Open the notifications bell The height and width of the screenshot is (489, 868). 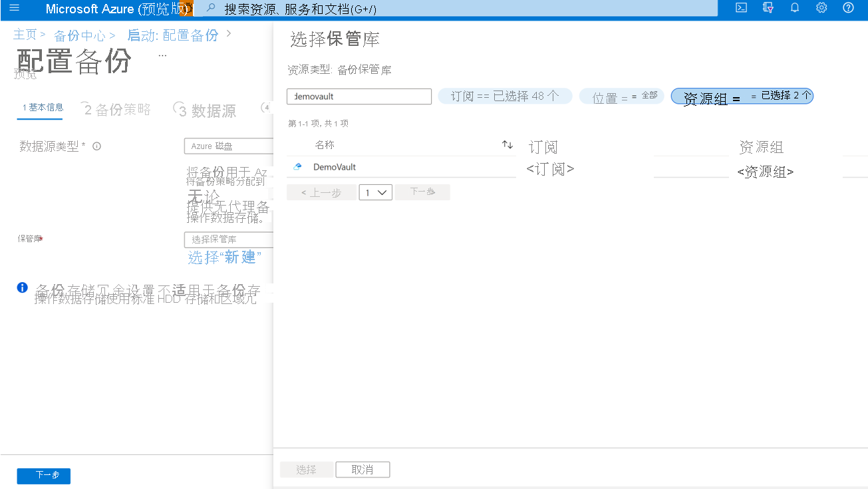pyautogui.click(x=795, y=8)
